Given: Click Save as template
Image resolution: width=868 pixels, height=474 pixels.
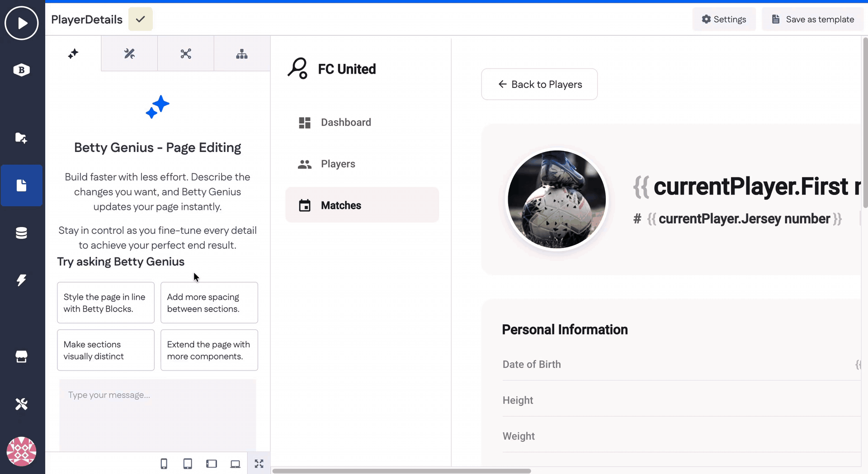Looking at the screenshot, I should pos(812,19).
